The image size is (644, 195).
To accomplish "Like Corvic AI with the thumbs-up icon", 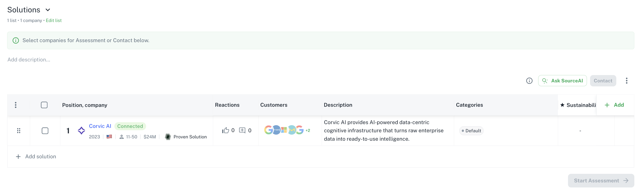I will (x=225, y=130).
